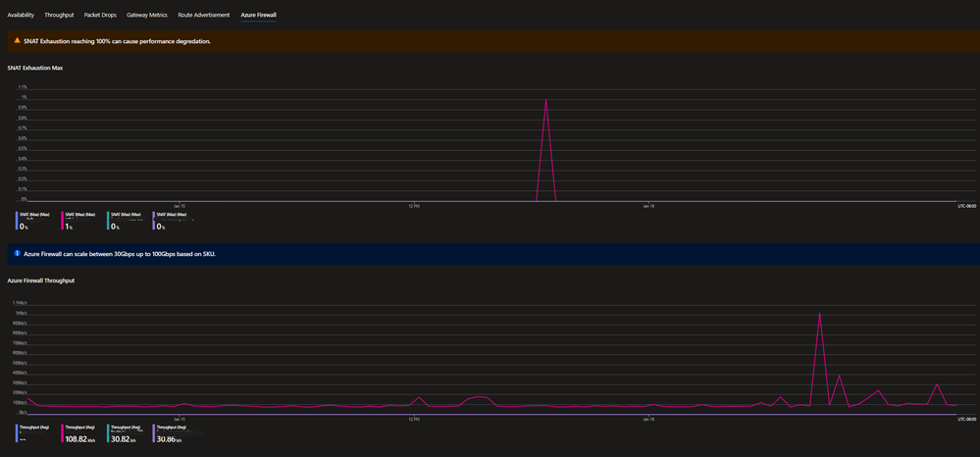
Task: Click the 12 PM axis label on Throughput chart
Action: [413, 418]
